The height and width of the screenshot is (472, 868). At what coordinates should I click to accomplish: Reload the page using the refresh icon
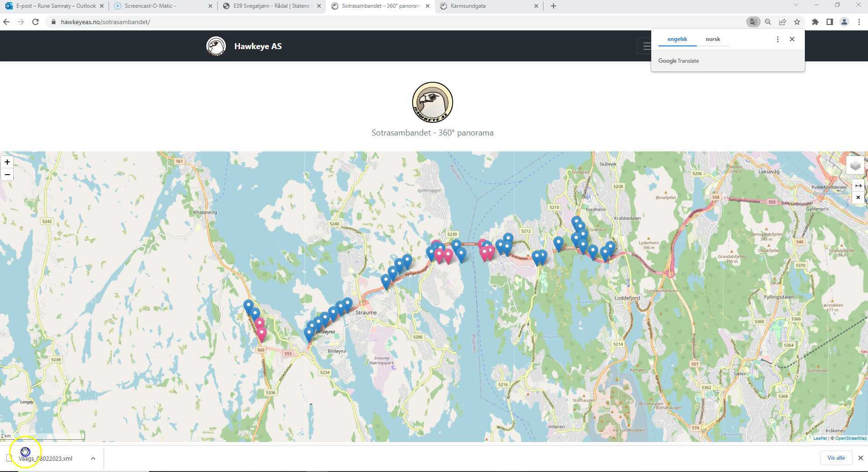[x=35, y=21]
